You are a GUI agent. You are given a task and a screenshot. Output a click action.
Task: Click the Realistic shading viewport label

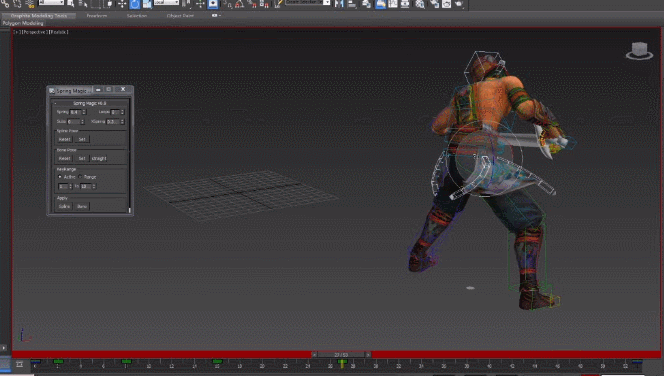[x=58, y=32]
